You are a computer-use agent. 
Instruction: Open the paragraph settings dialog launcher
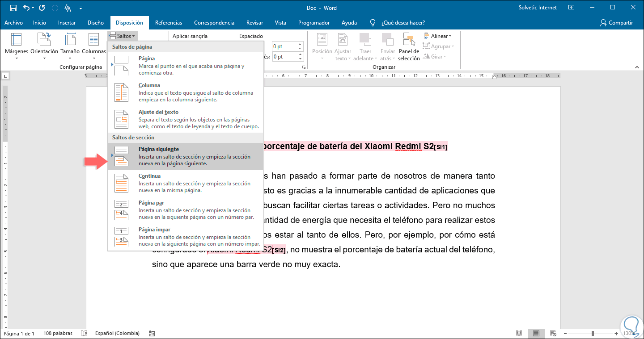(x=304, y=67)
